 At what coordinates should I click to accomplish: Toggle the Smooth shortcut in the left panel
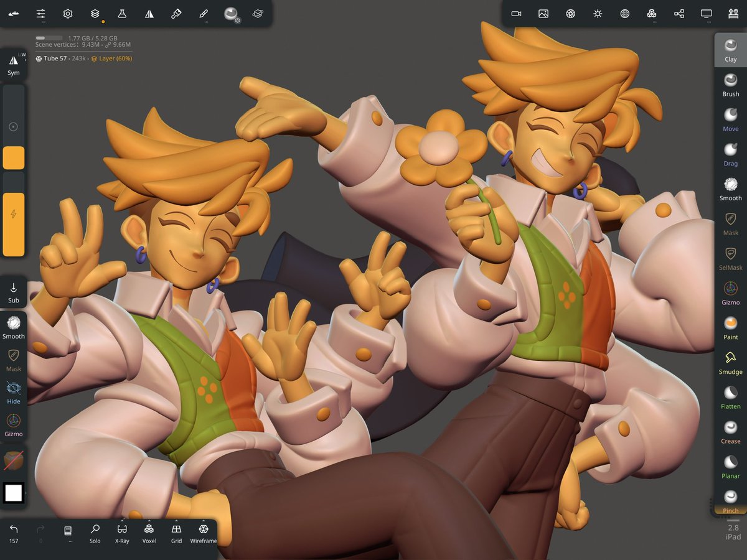pyautogui.click(x=13, y=327)
